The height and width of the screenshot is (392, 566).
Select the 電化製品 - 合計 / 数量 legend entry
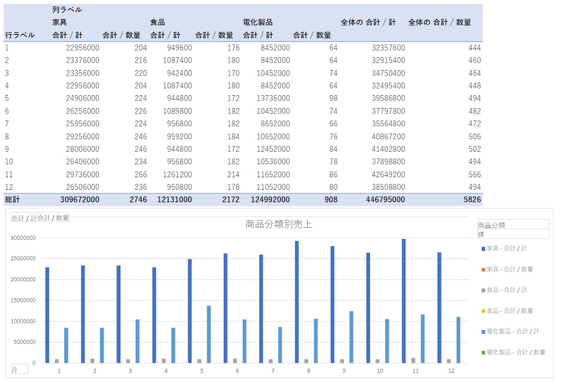tap(514, 352)
